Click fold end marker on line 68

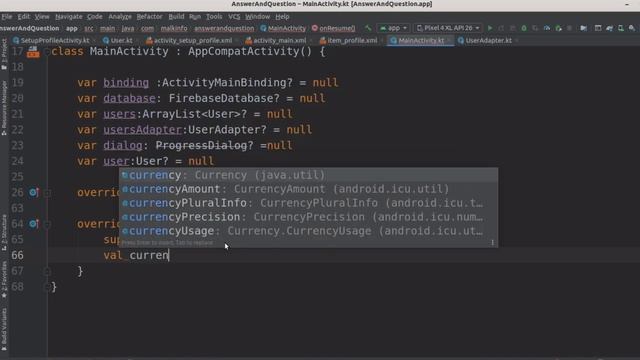[47, 287]
